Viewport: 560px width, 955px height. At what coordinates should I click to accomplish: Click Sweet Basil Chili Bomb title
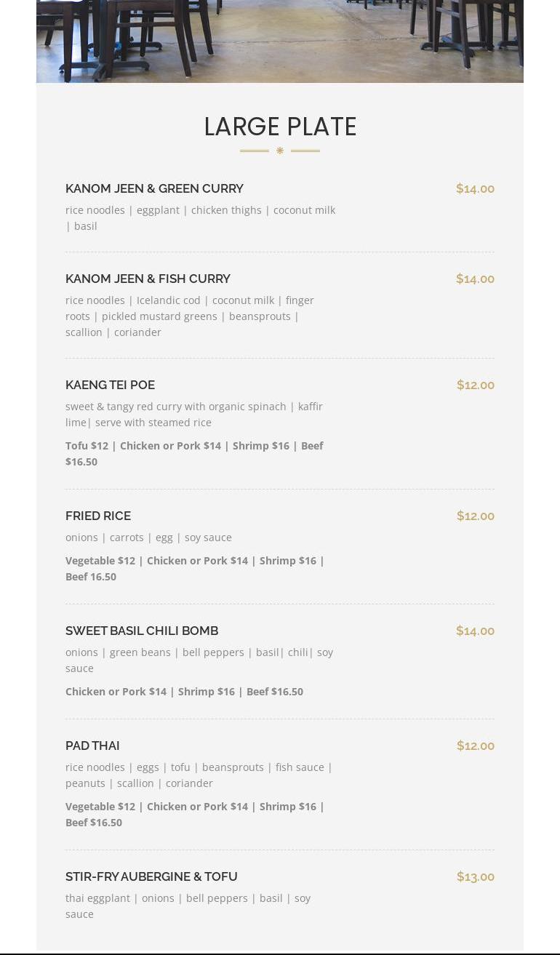142,631
